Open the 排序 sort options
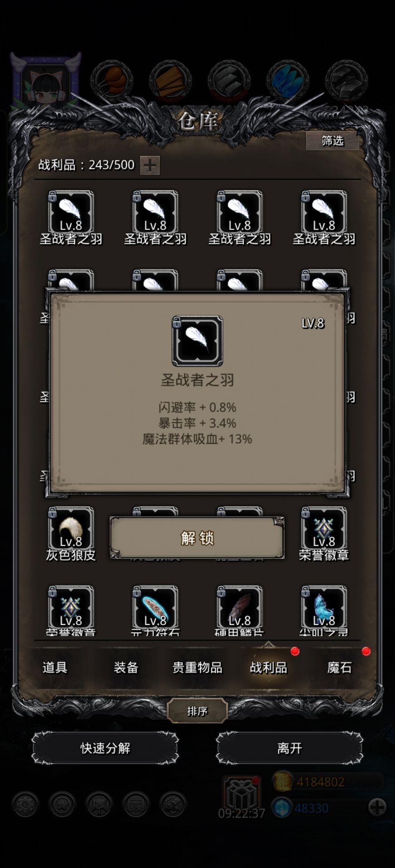The height and width of the screenshot is (868, 395). point(197,711)
